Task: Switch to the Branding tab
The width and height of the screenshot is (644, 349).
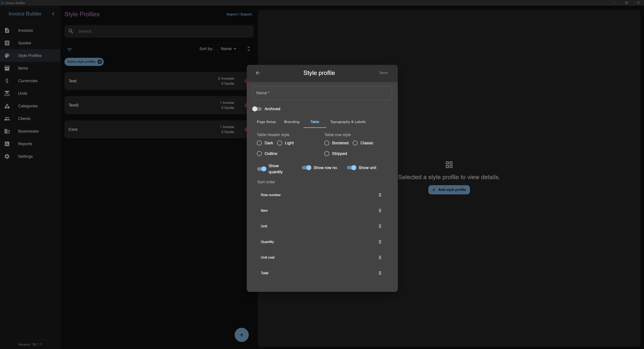Action: (x=292, y=122)
